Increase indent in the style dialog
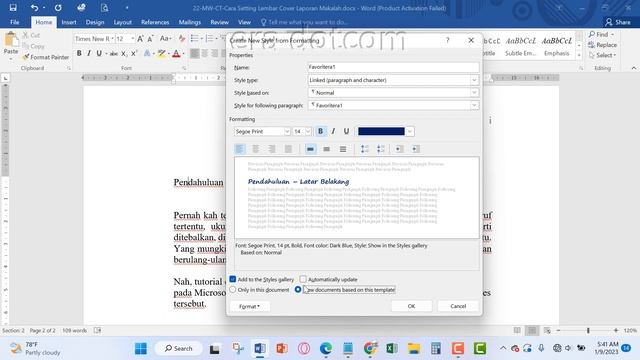The width and height of the screenshot is (640, 360). pyautogui.click(x=416, y=149)
